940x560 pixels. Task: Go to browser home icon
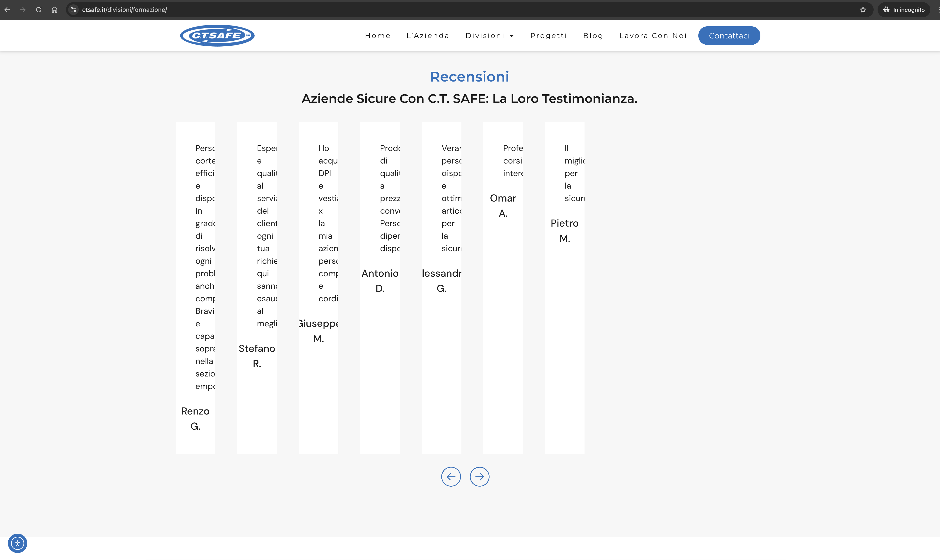(54, 10)
